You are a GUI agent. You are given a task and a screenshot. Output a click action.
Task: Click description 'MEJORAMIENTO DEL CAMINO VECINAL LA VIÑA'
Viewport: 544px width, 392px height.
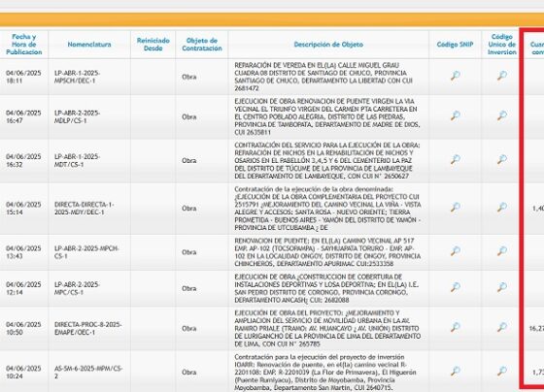click(x=327, y=209)
